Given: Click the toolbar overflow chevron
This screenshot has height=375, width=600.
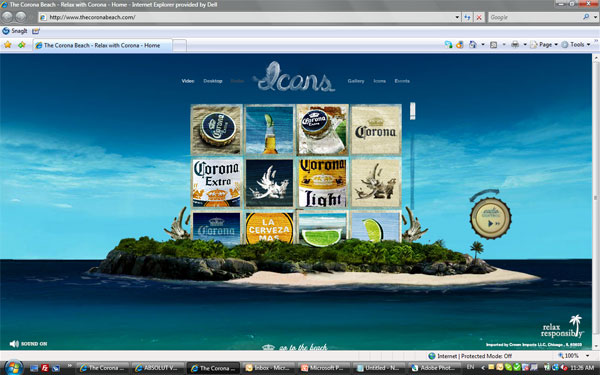Looking at the screenshot, I should click(x=596, y=41).
